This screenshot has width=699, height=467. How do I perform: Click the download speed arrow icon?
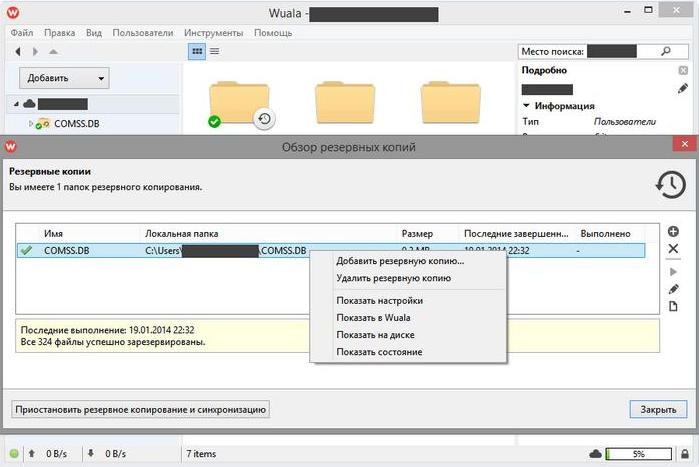tap(90, 453)
